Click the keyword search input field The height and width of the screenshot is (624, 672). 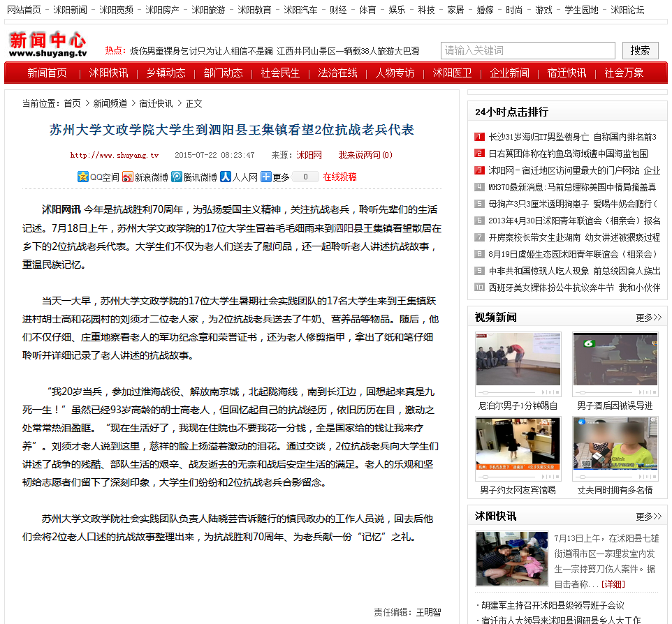(x=527, y=51)
